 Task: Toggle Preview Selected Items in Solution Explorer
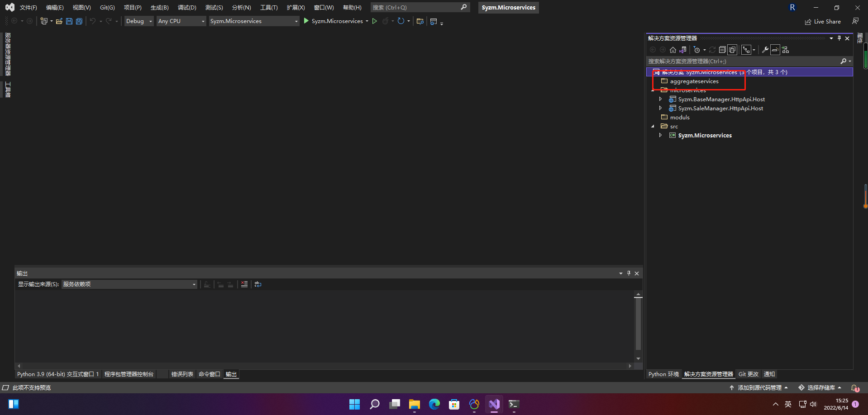point(775,50)
